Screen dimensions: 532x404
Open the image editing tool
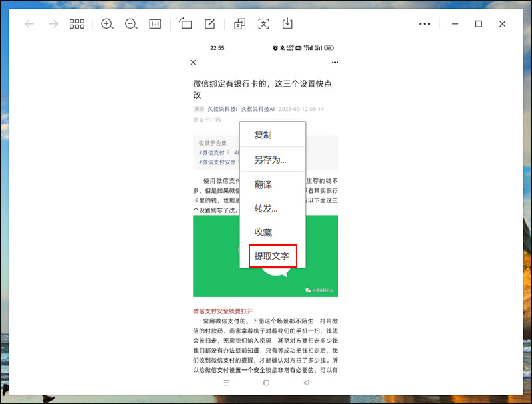(x=209, y=24)
